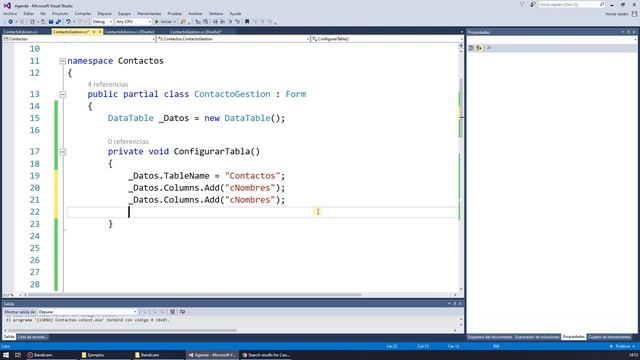
Task: Click the Navigate Backward toolbar icon
Action: click(10, 22)
